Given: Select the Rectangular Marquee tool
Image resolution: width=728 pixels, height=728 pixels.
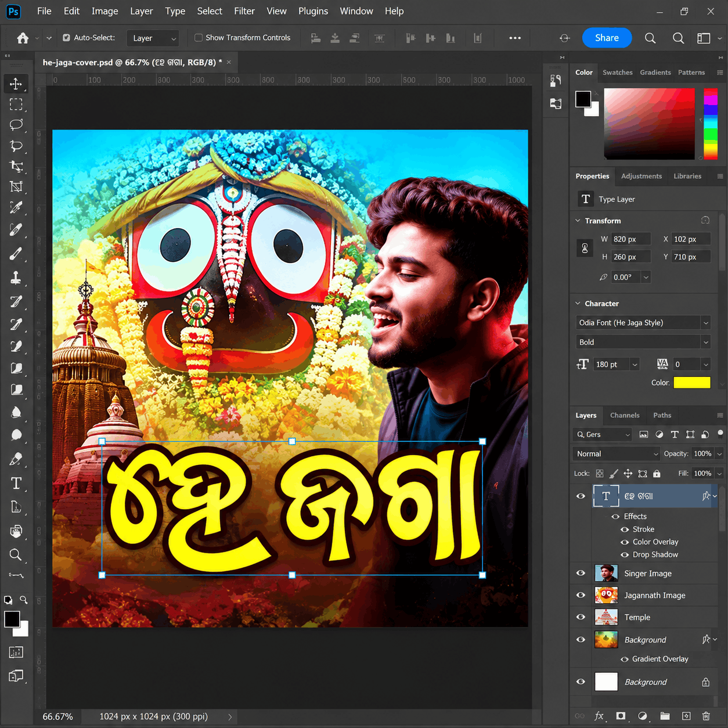Looking at the screenshot, I should click(x=16, y=104).
